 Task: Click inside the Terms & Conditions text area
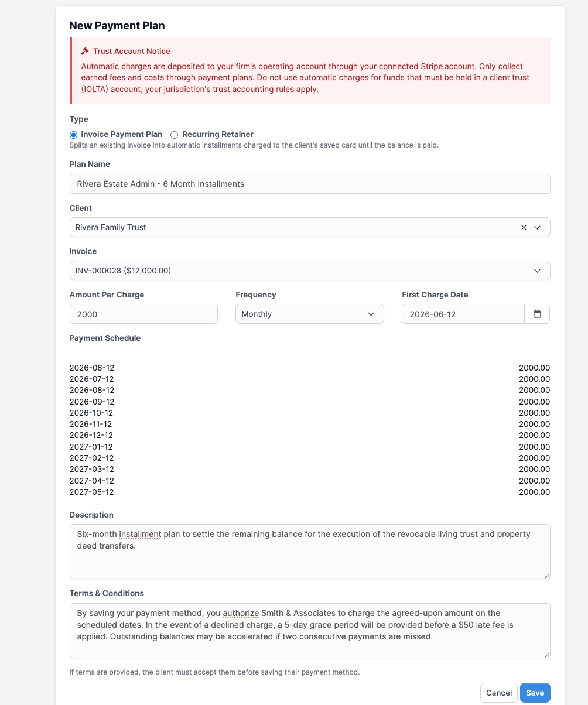click(310, 631)
